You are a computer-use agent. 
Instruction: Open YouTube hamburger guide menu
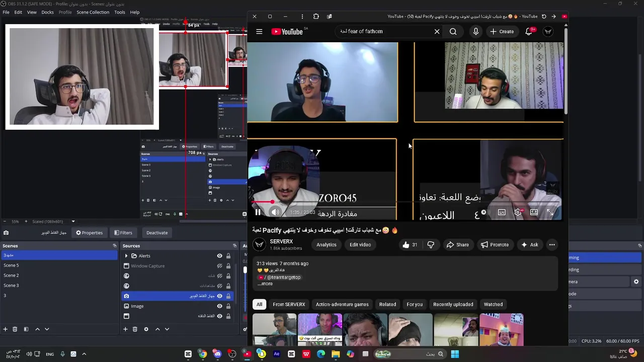tap(259, 32)
